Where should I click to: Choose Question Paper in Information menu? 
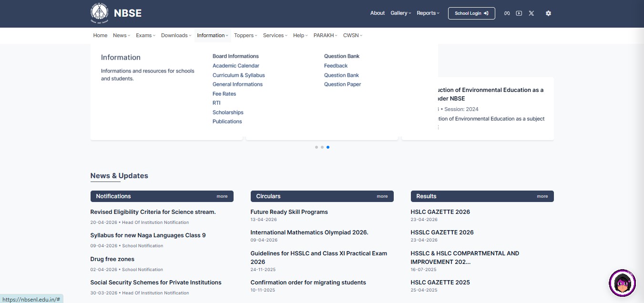point(342,84)
